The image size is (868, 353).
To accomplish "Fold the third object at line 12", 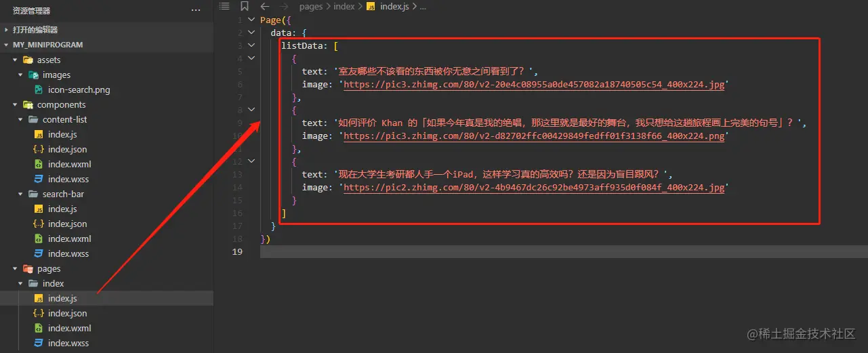I will click(x=251, y=161).
